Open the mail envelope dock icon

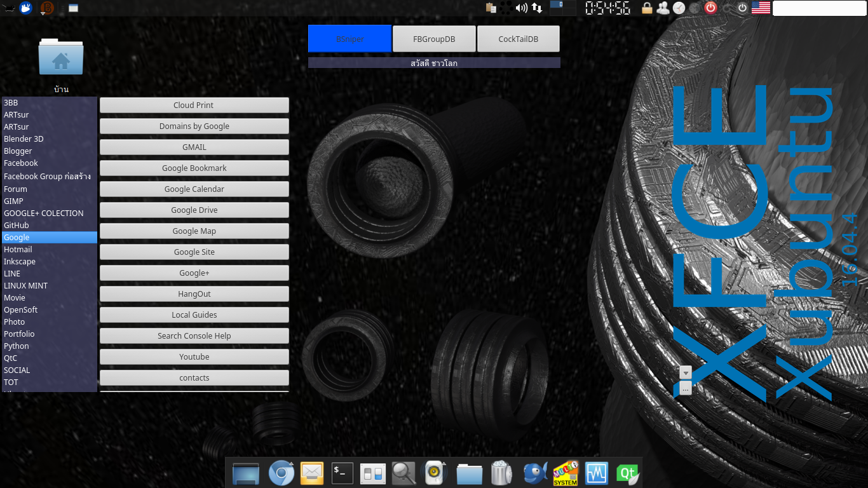[x=312, y=473]
